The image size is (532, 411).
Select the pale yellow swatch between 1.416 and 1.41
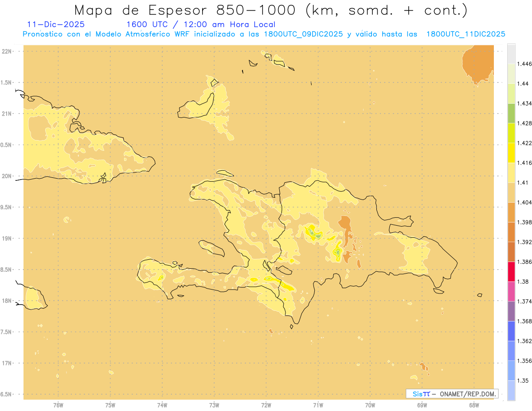pyautogui.click(x=511, y=172)
